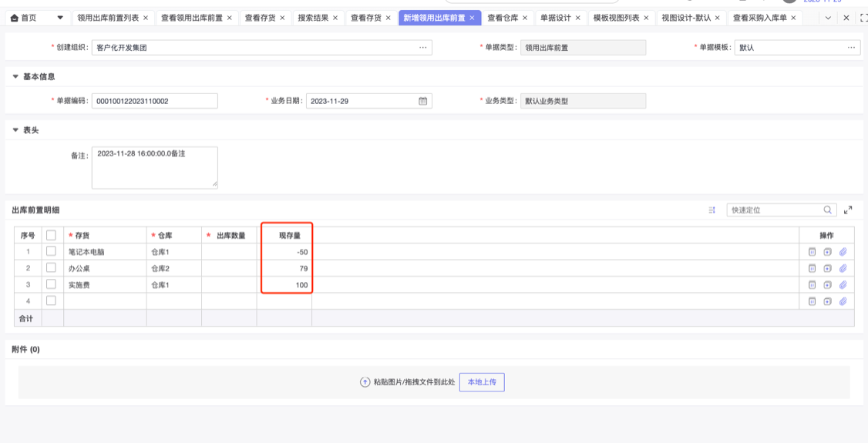Click into the 单据编码 input field
The width and height of the screenshot is (868, 443).
point(154,101)
